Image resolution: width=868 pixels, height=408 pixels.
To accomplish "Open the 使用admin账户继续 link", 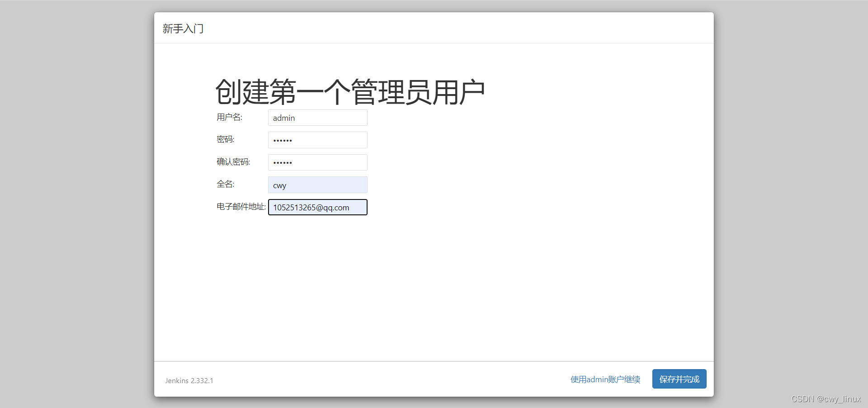I will 605,380.
